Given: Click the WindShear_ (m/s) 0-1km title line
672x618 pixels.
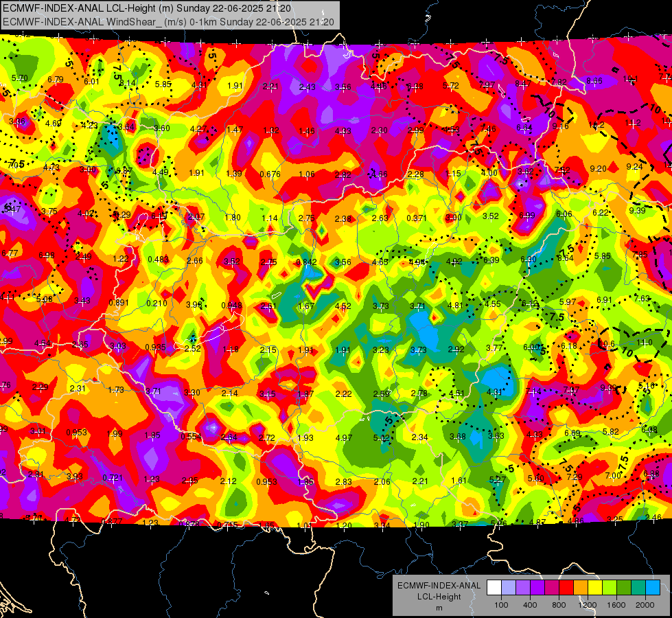Looking at the screenshot, I should point(168,22).
